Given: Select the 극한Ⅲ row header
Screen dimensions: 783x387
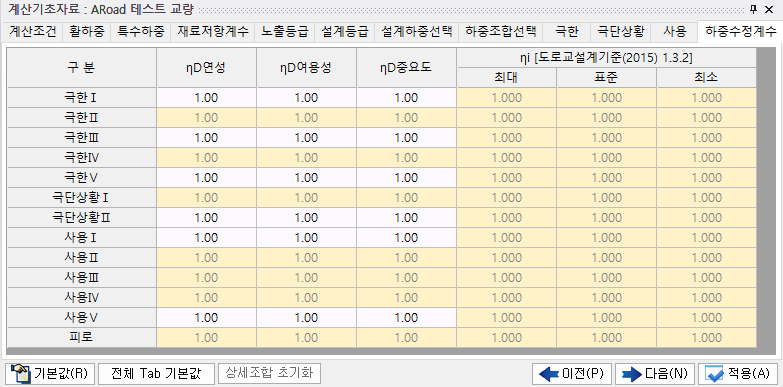Looking at the screenshot, I should (81, 138).
